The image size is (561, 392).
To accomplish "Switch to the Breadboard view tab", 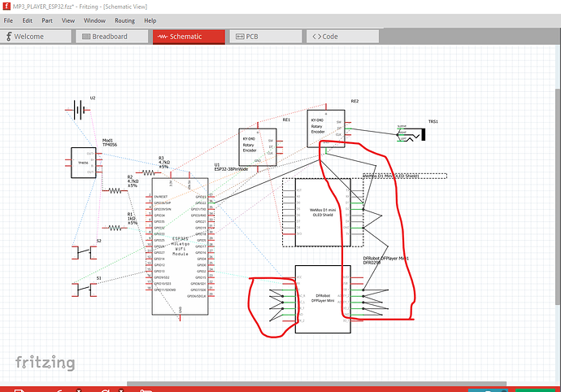I will tap(110, 37).
